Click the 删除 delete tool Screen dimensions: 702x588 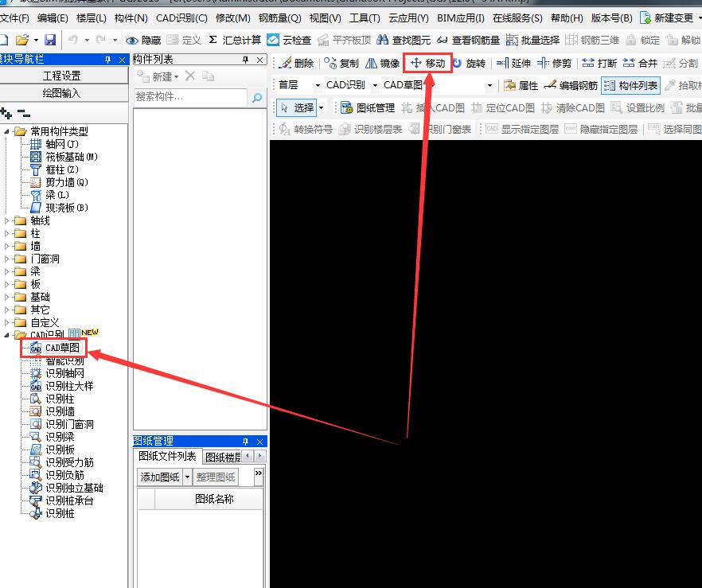pos(296,63)
